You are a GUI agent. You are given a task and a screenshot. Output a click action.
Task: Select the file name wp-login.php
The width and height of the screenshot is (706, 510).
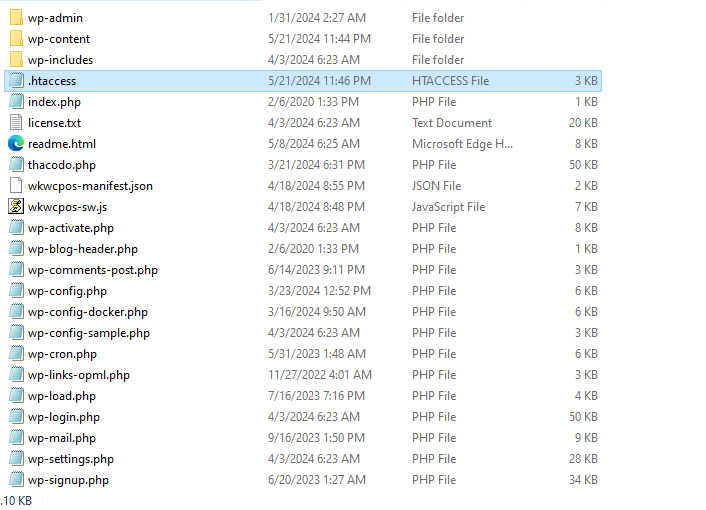(x=64, y=417)
